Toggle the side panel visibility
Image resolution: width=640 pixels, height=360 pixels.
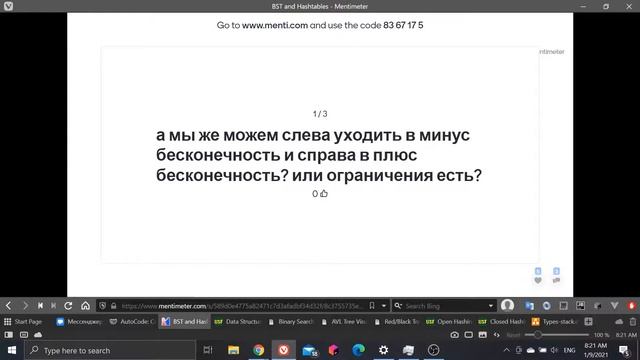click(x=8, y=335)
